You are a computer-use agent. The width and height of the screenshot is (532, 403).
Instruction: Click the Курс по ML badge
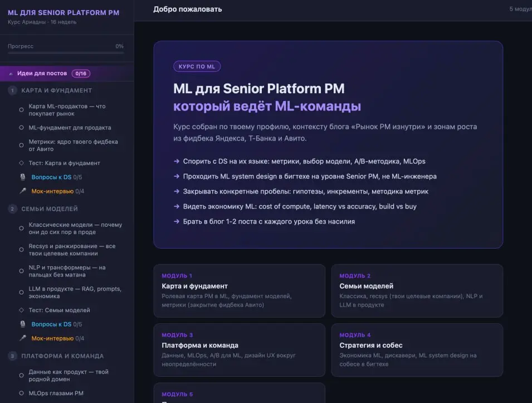[197, 66]
